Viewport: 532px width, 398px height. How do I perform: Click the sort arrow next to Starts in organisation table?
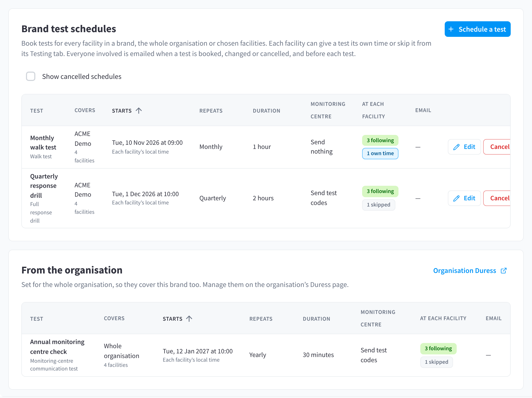click(x=189, y=319)
